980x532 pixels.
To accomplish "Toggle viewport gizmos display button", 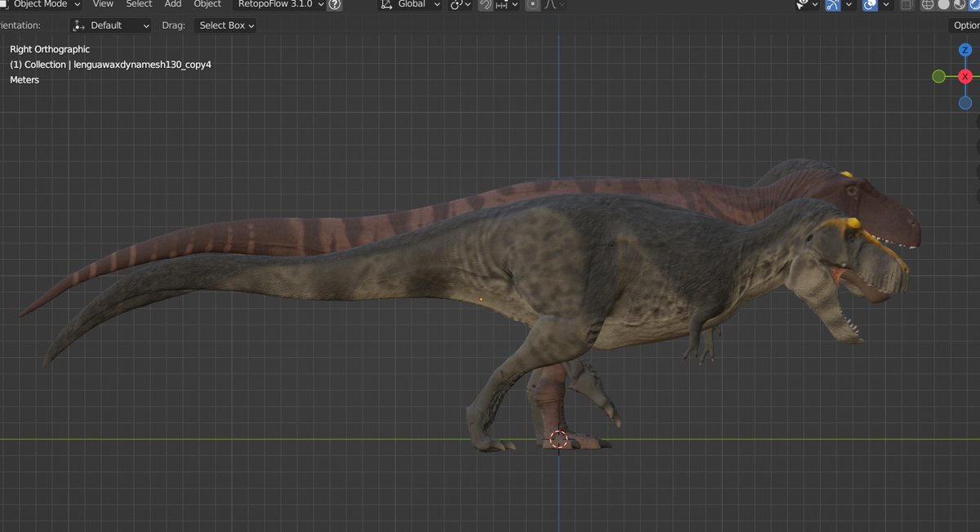I will click(833, 4).
